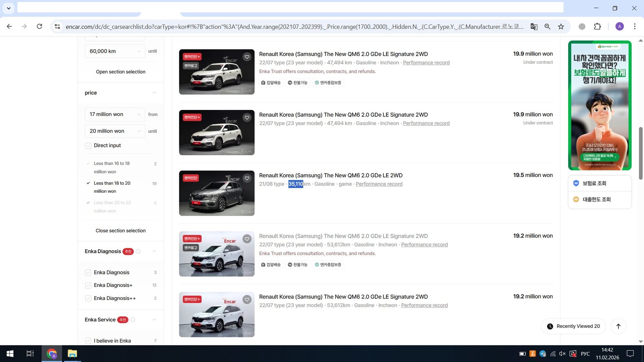Open the 60,000 km mileage dropdown

point(115,51)
